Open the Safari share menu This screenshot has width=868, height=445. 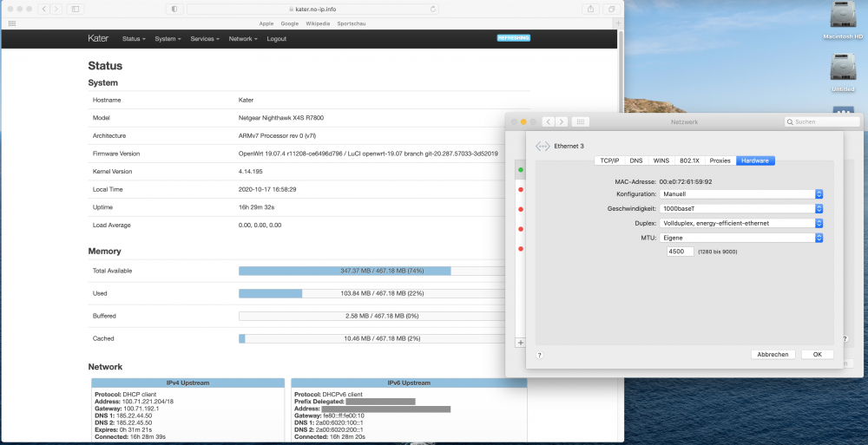590,9
